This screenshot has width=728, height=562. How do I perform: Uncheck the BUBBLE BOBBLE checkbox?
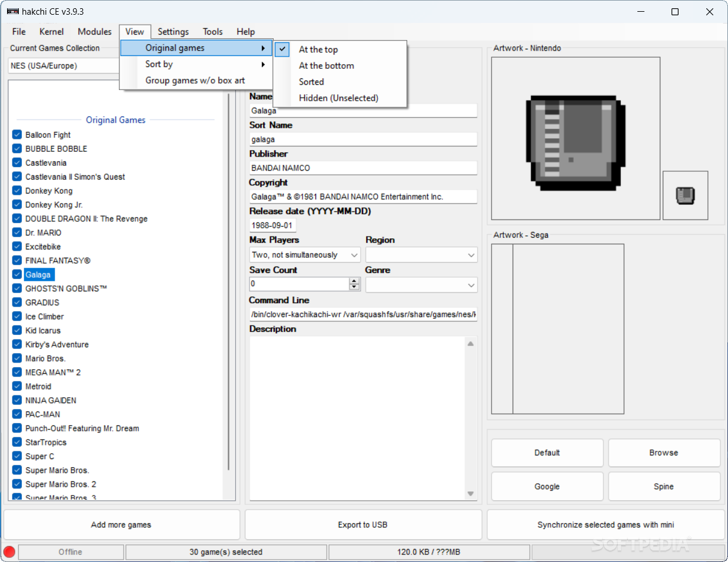click(x=17, y=149)
